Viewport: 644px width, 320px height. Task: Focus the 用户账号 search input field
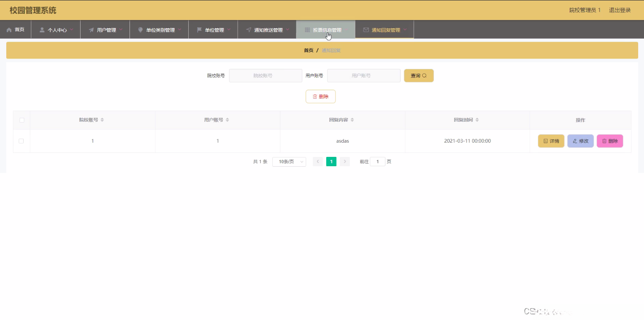pos(364,76)
